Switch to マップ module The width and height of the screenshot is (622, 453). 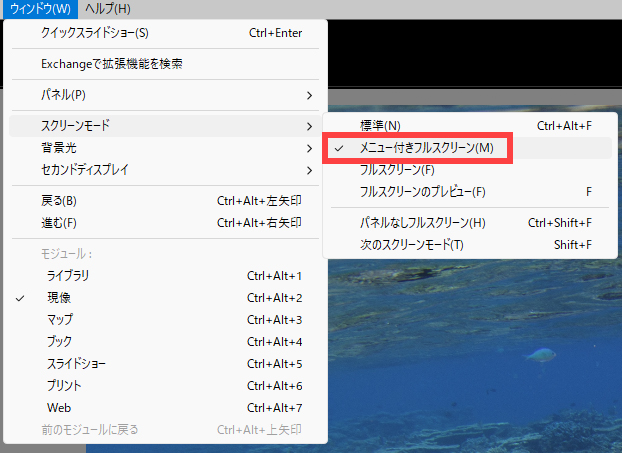pos(60,320)
